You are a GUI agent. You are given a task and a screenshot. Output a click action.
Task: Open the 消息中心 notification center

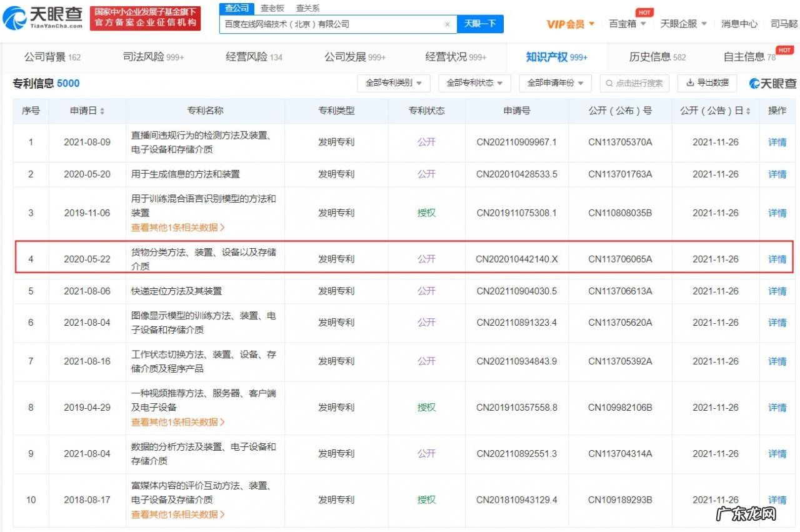click(x=739, y=24)
